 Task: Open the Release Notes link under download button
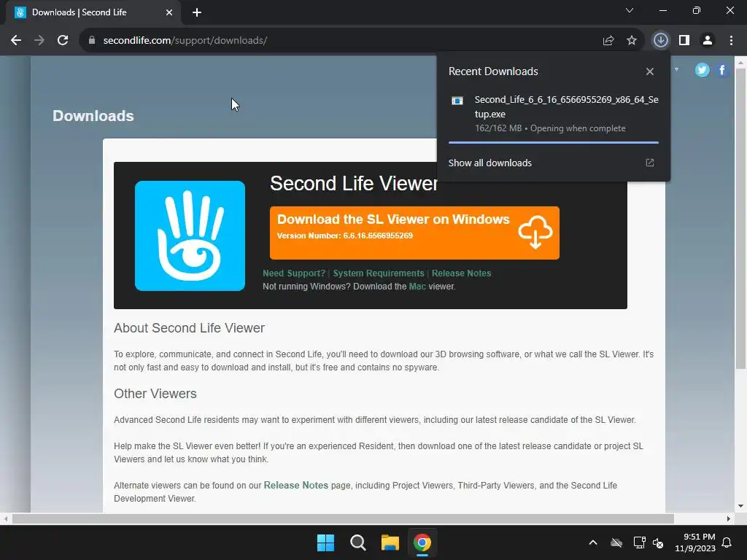click(x=461, y=273)
